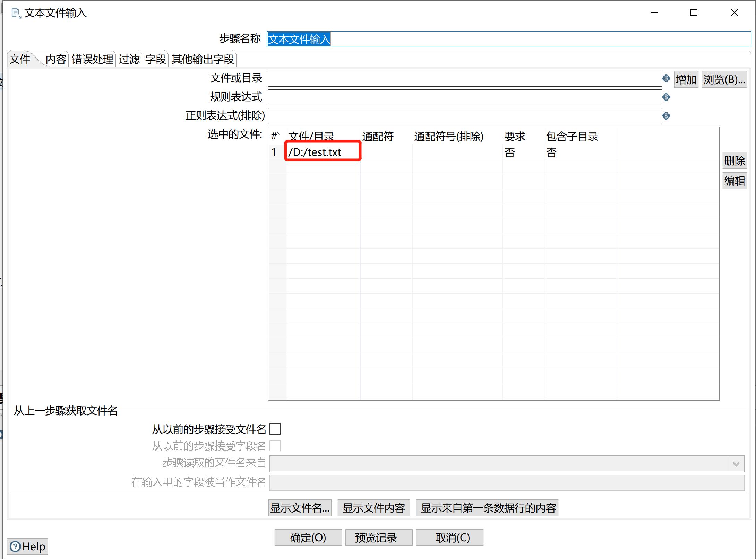Switch to the 文件 tab
The height and width of the screenshot is (559, 756).
(20, 59)
